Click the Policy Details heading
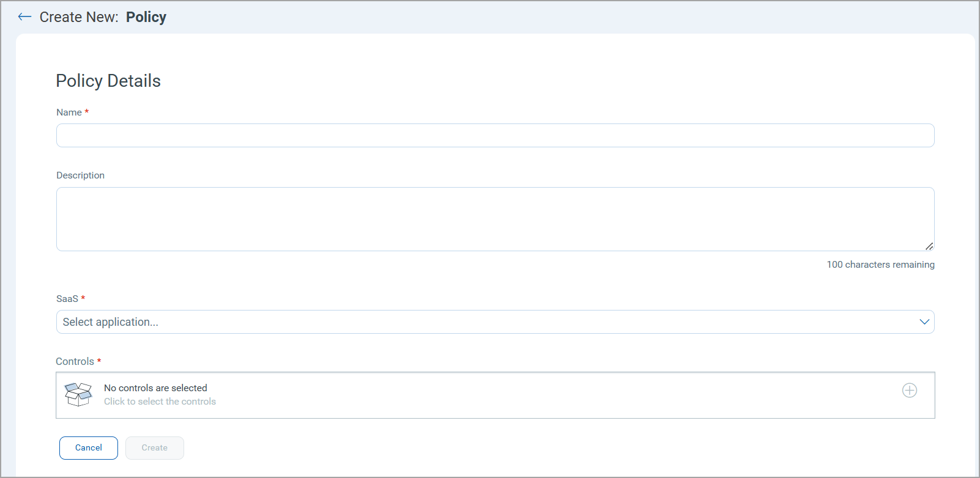The width and height of the screenshot is (980, 478). (108, 81)
